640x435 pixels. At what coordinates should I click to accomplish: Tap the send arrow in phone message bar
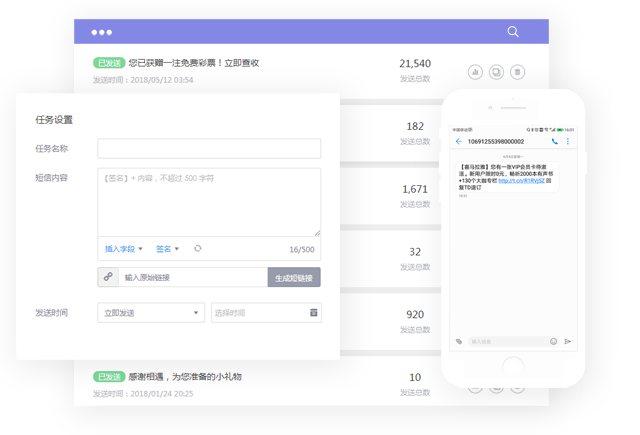pos(567,341)
